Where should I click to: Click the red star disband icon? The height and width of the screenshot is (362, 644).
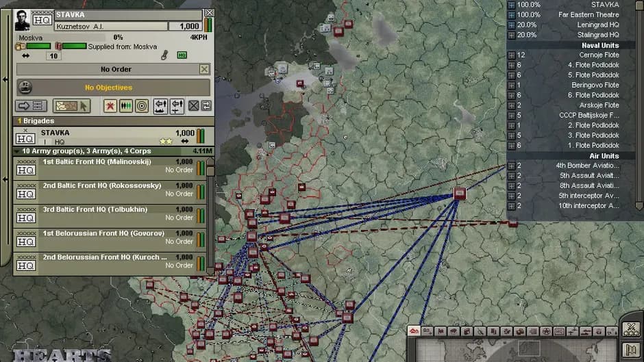[x=110, y=106]
